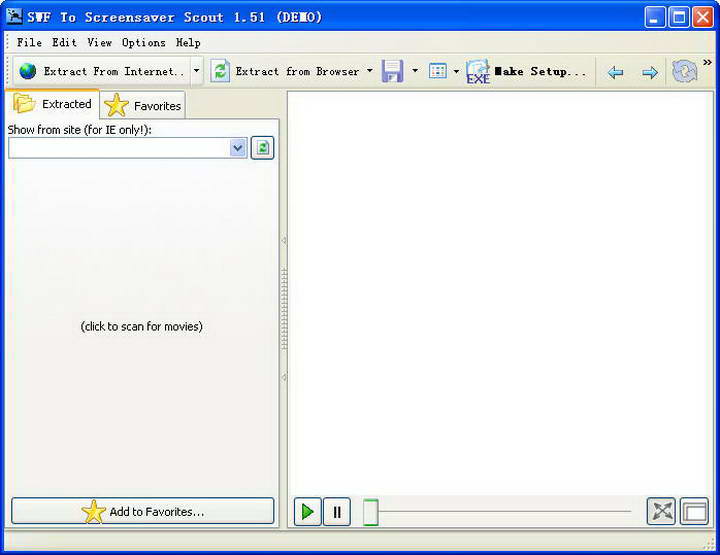Switch to the Favorites tab
Screen dimensions: 720x555
click(143, 106)
